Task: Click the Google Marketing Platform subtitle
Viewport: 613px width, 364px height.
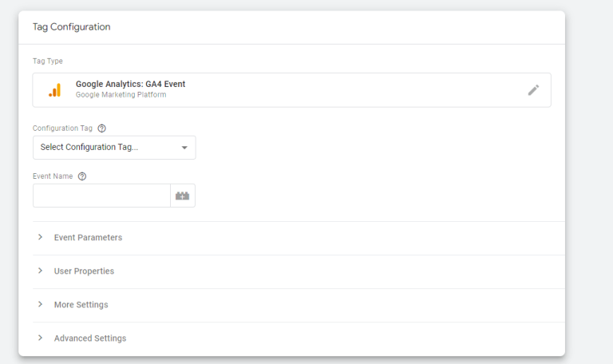Action: [x=121, y=95]
